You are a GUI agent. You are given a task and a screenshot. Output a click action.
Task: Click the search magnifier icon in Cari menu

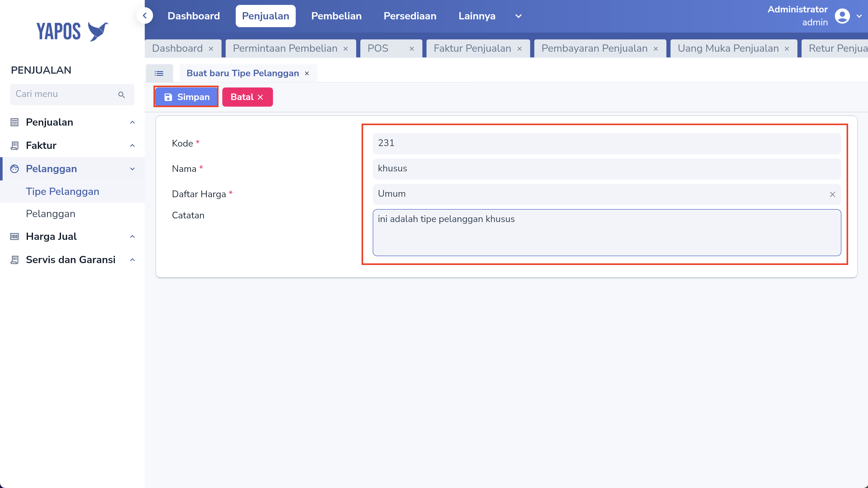[x=122, y=95]
